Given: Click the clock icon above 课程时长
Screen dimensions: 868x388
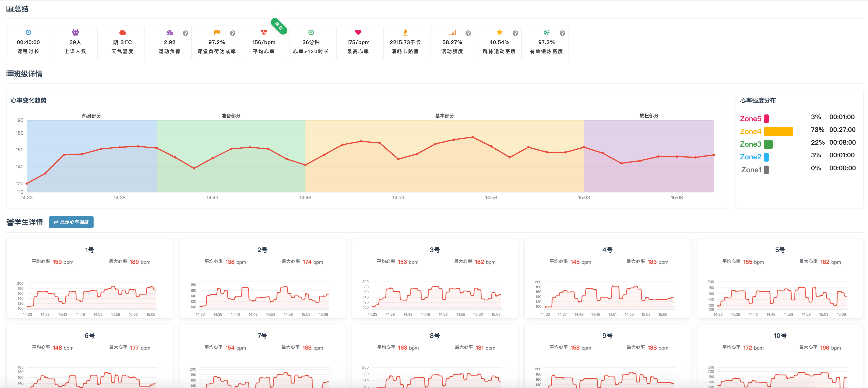Looking at the screenshot, I should tap(28, 32).
